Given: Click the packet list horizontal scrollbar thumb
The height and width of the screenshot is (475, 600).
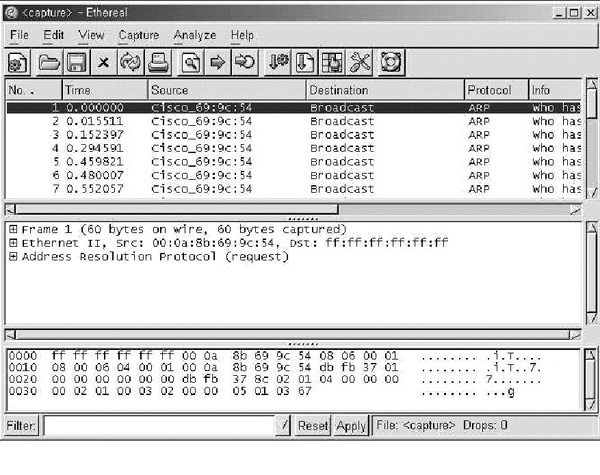Looking at the screenshot, I should tap(177, 209).
